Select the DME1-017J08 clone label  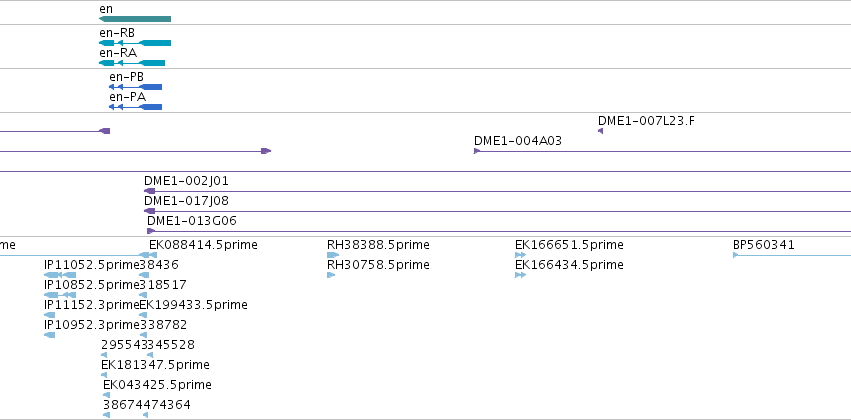click(186, 201)
